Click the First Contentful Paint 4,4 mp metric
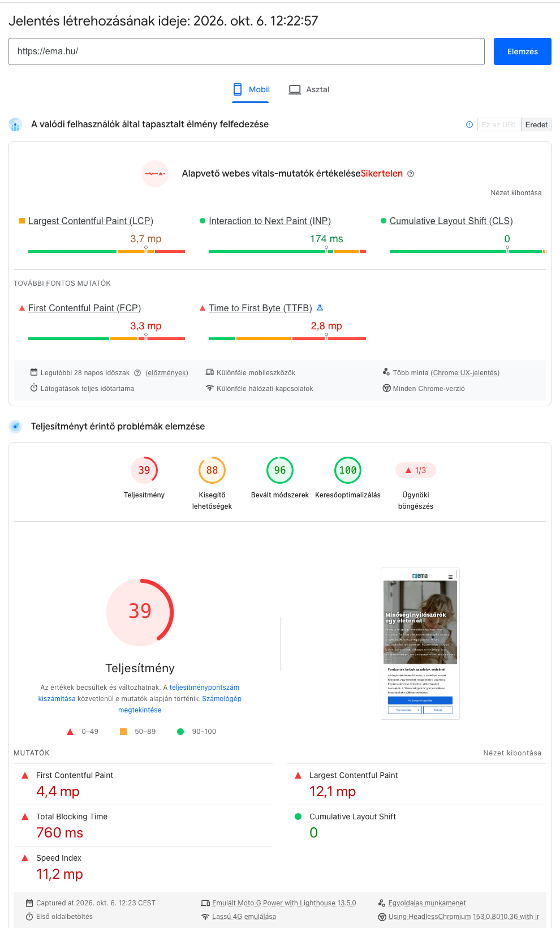The height and width of the screenshot is (928, 560). click(144, 784)
